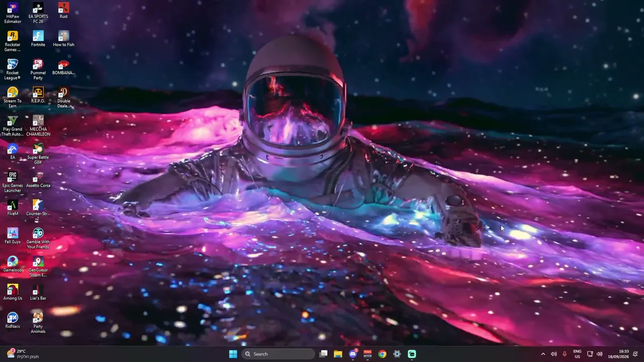The width and height of the screenshot is (644, 362).
Task: Open the Windows Start menu
Action: pos(233,354)
